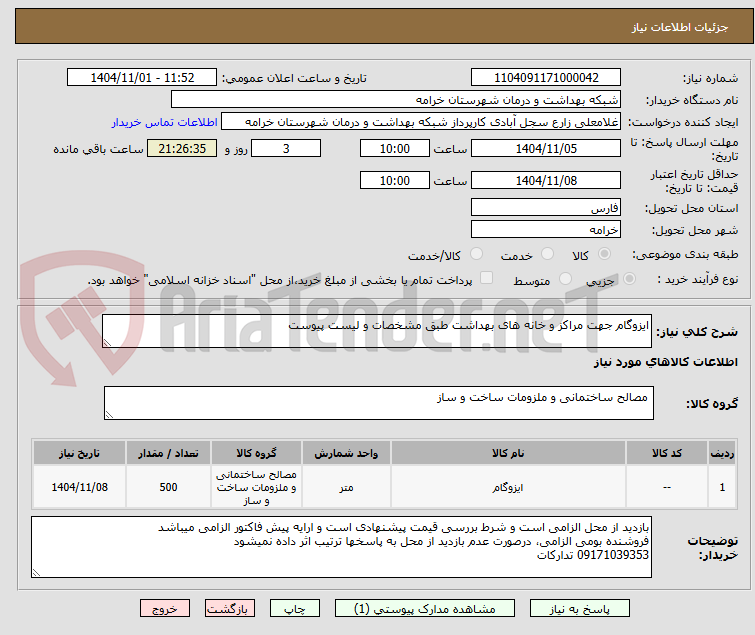Click the گروه کالا text area
This screenshot has width=755, height=635.
(x=378, y=403)
